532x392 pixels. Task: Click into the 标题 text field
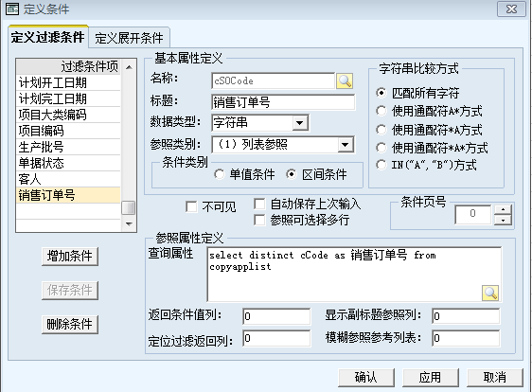click(x=283, y=102)
